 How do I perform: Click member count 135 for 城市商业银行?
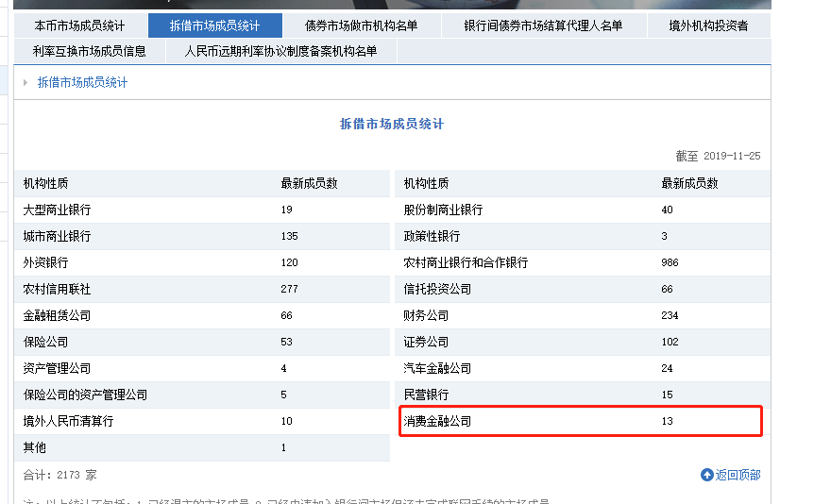coord(289,236)
